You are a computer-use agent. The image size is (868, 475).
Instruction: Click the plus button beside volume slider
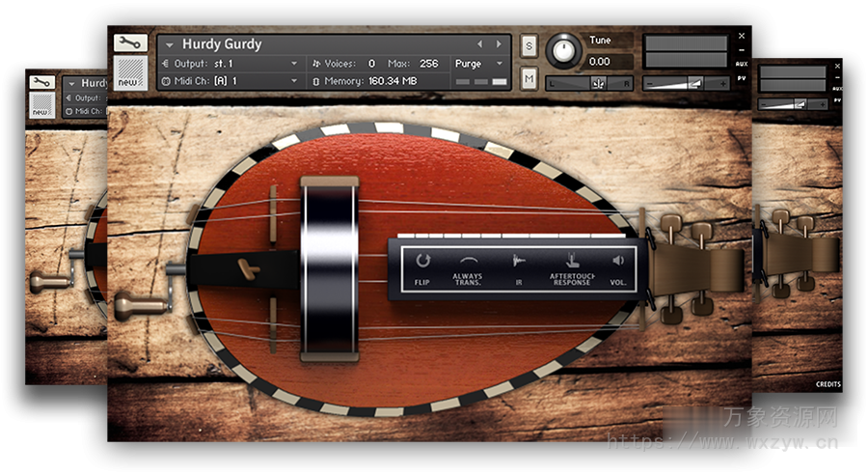point(722,84)
